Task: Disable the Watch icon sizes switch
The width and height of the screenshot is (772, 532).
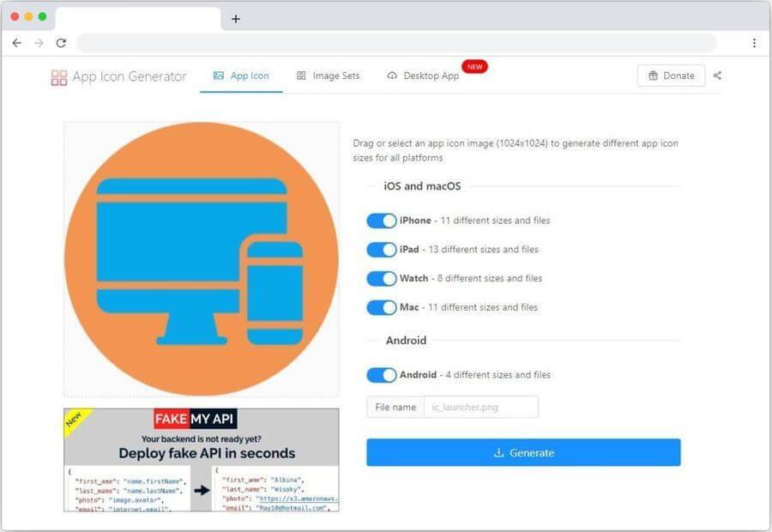Action: click(382, 278)
